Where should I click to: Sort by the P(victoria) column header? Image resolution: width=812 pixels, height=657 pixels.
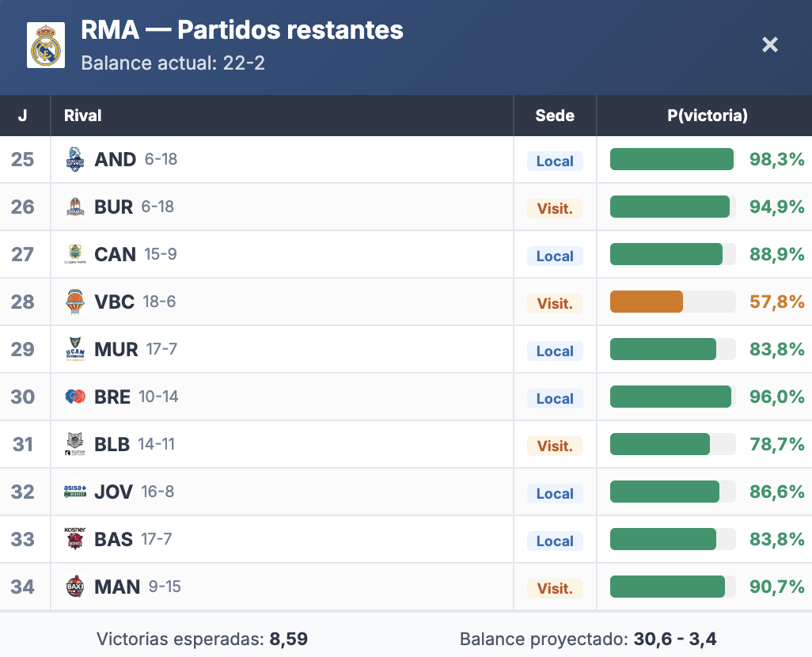pos(708,116)
